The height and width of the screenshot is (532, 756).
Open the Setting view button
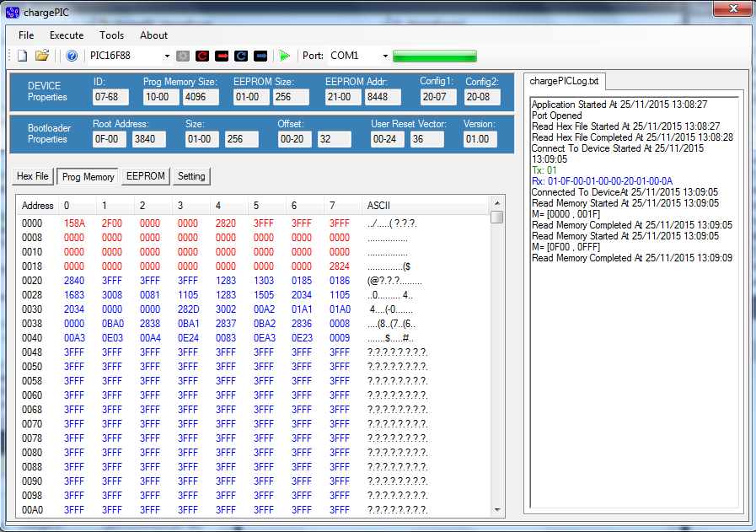click(191, 176)
